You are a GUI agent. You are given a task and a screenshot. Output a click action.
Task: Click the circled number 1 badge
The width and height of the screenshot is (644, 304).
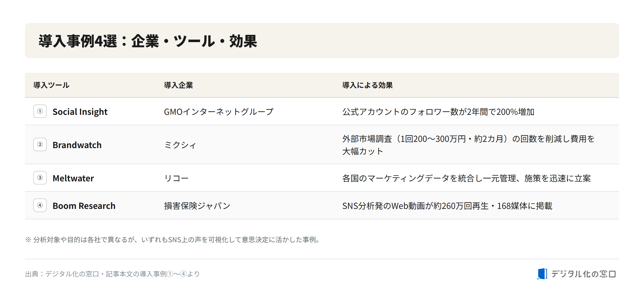pyautogui.click(x=40, y=111)
